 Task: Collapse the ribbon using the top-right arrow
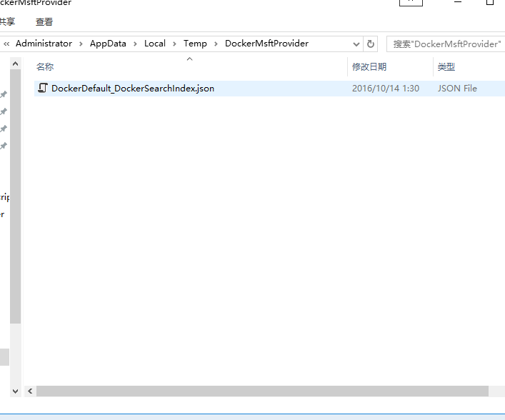click(x=411, y=2)
